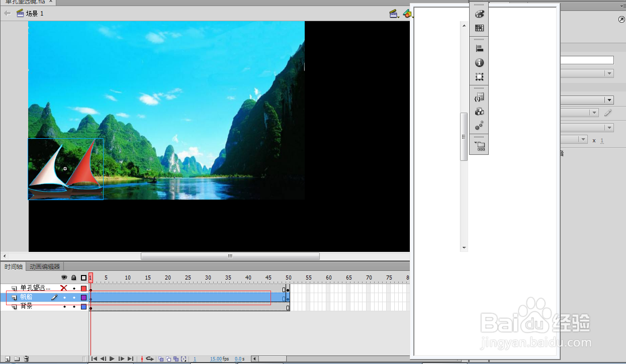
Task: Click the timeline scroll left arrow
Action: (254, 359)
